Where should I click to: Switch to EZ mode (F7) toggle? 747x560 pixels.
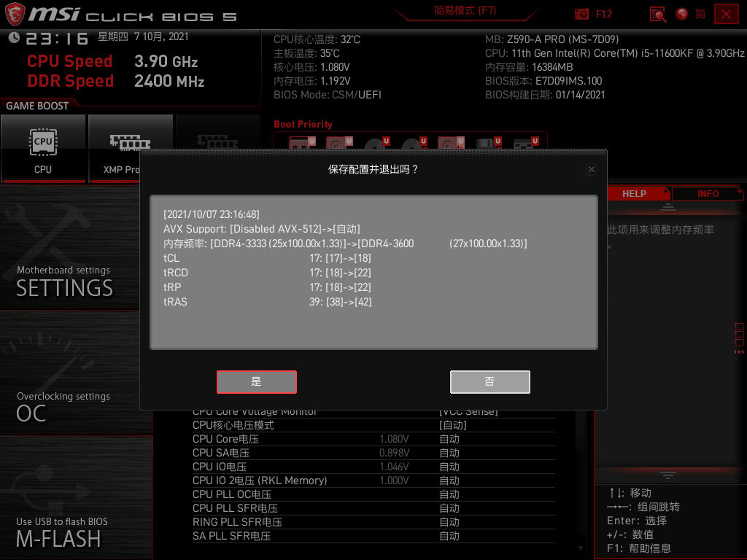(x=465, y=11)
